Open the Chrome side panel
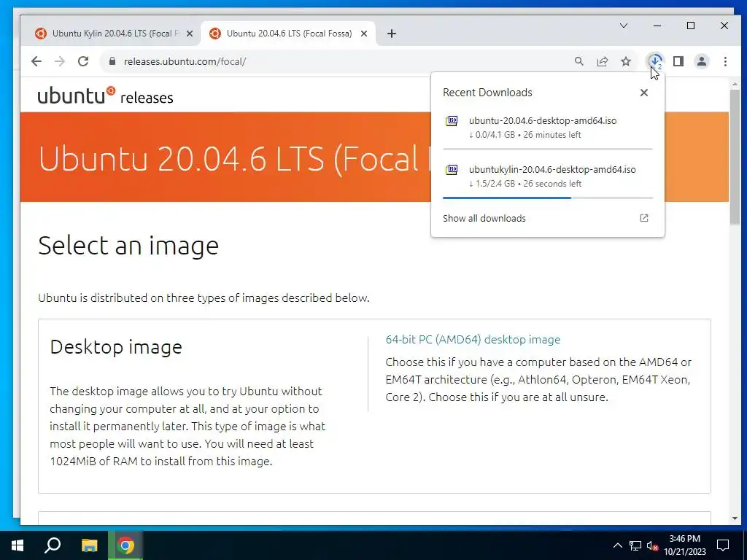Screen dimensions: 747x560 click(678, 61)
